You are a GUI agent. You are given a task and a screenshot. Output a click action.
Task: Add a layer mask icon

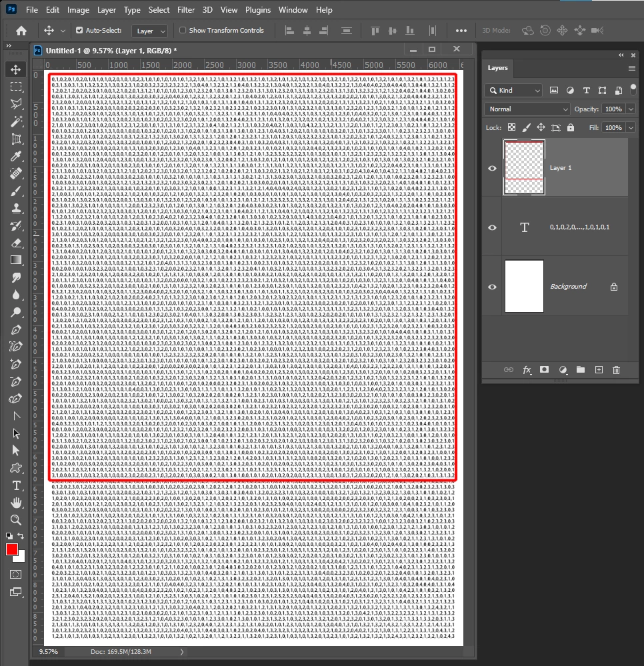tap(544, 370)
